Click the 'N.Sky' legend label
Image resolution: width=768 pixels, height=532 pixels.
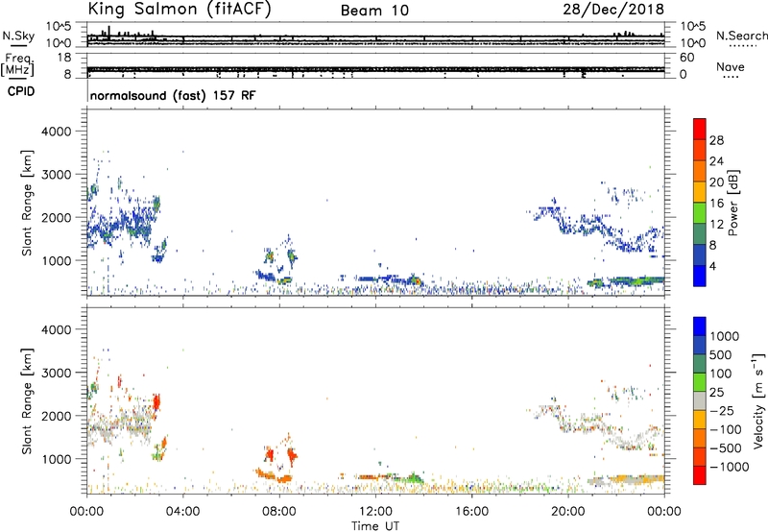pos(18,36)
